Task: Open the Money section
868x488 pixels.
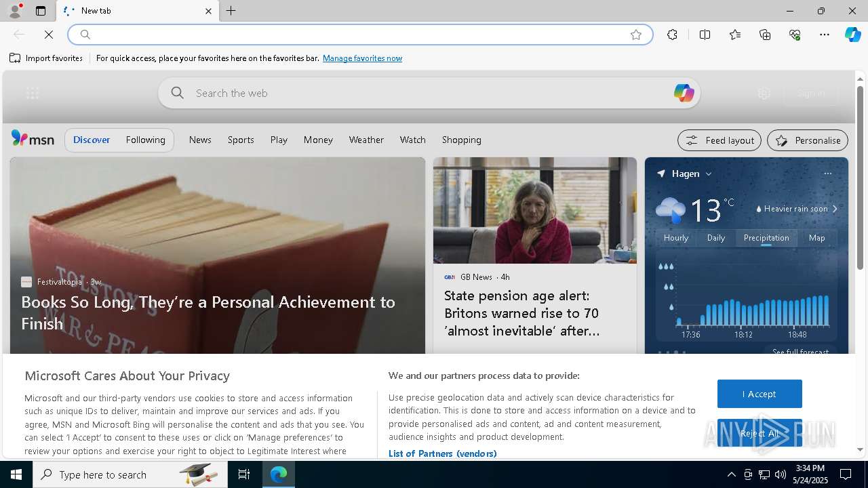Action: coord(318,140)
